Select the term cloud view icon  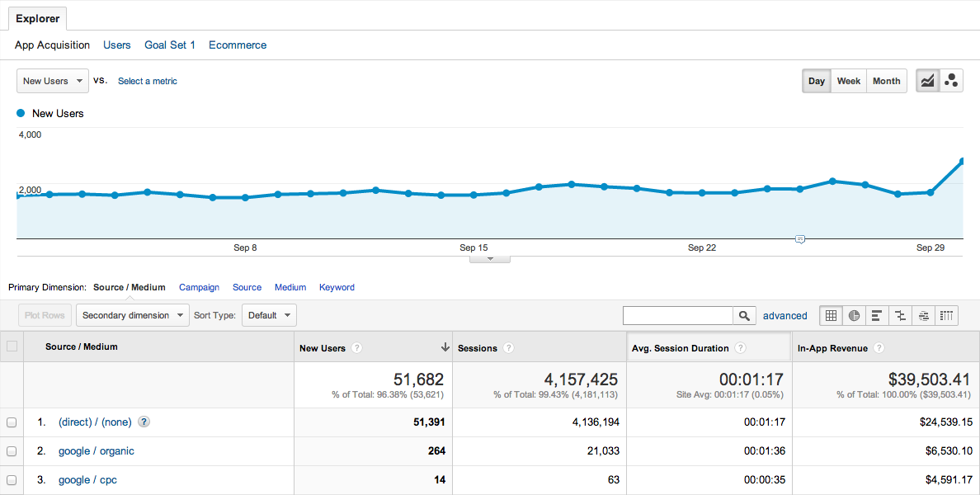click(923, 315)
